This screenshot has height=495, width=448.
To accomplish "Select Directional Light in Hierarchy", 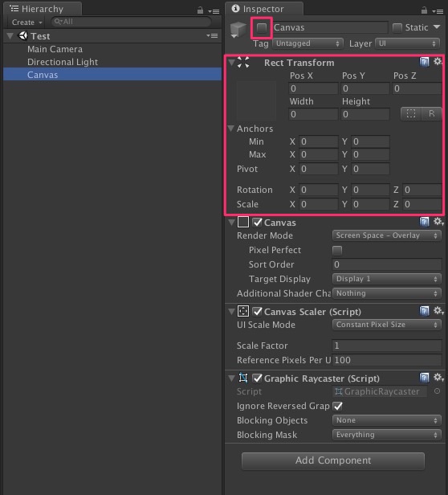I will [x=63, y=62].
